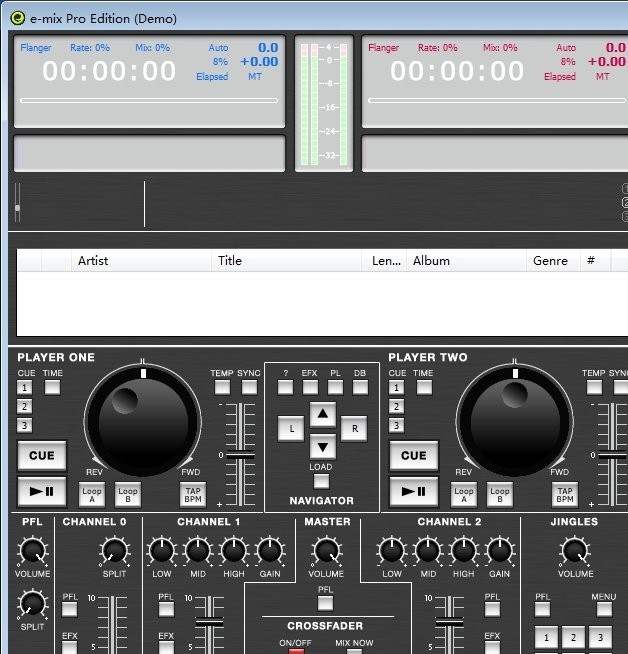
Task: Play jingle 2
Action: 573,637
